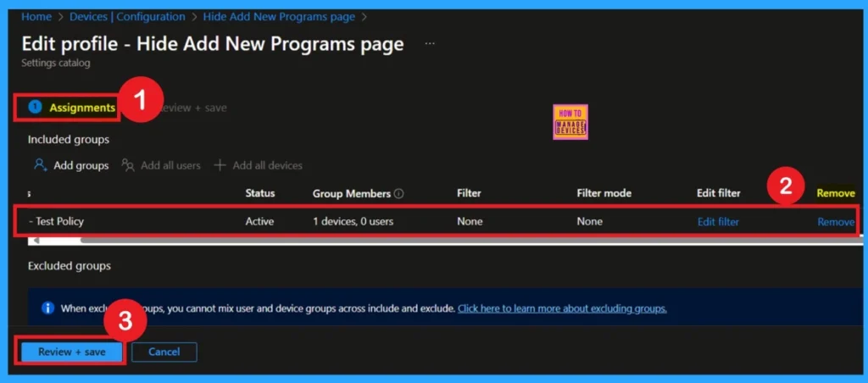Click the Cancel button
868x383 pixels.
164,352
